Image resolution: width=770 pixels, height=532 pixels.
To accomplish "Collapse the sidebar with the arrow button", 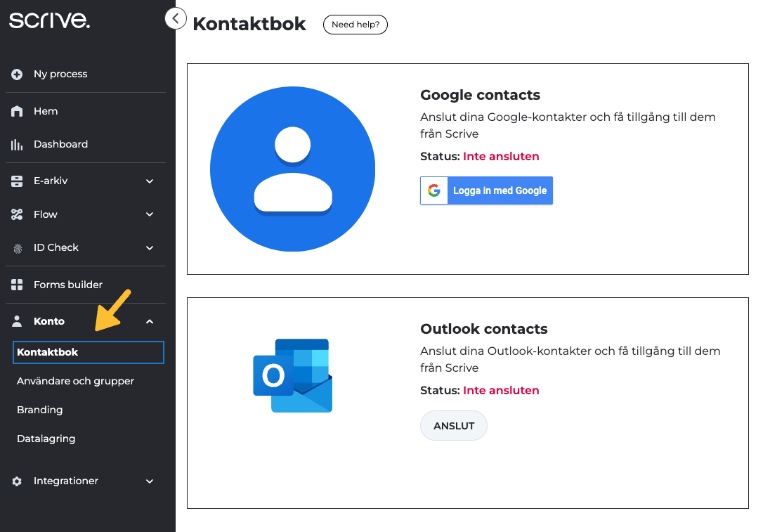I will click(x=176, y=18).
